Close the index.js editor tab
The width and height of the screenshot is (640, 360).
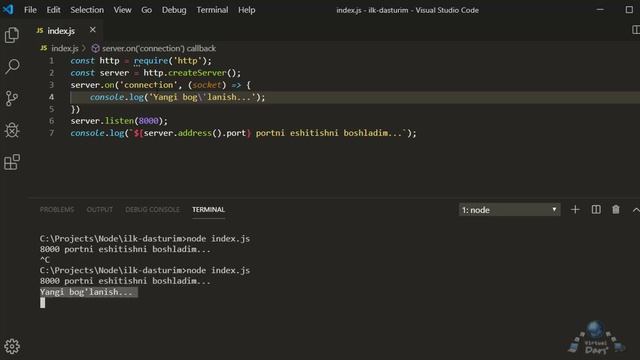coord(93,30)
